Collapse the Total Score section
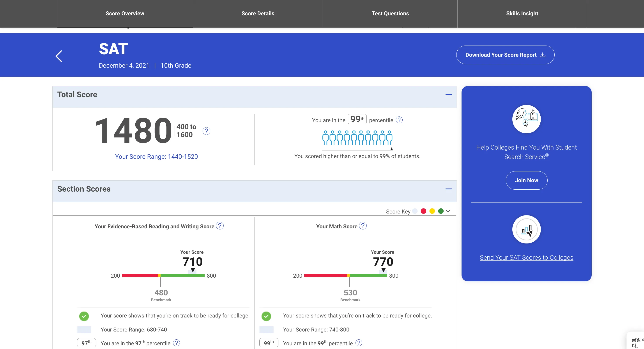The width and height of the screenshot is (644, 349). click(x=449, y=95)
